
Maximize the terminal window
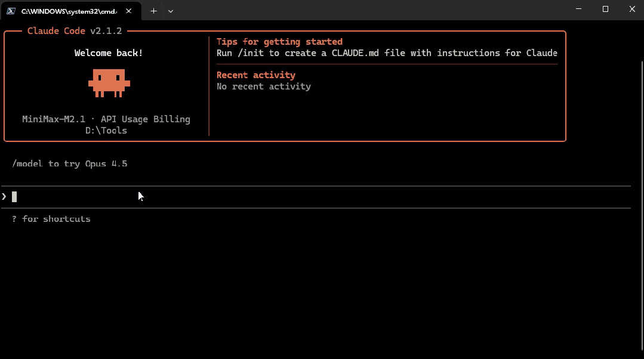[x=605, y=9]
